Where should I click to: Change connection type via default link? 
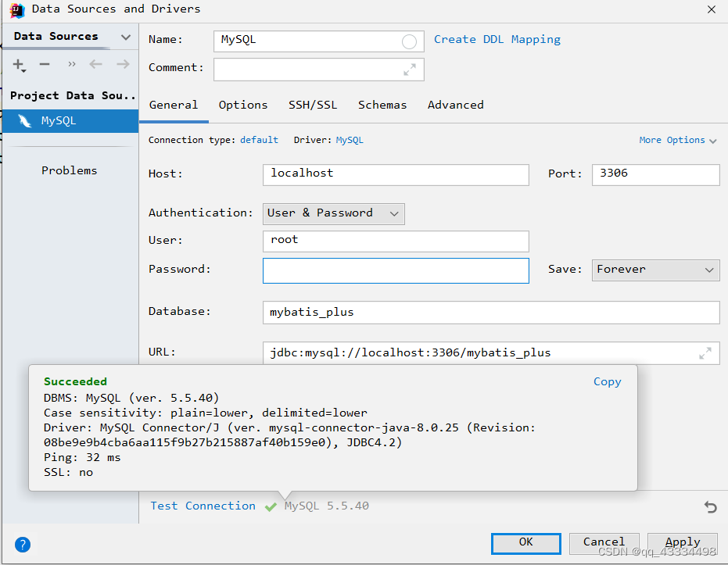point(259,140)
